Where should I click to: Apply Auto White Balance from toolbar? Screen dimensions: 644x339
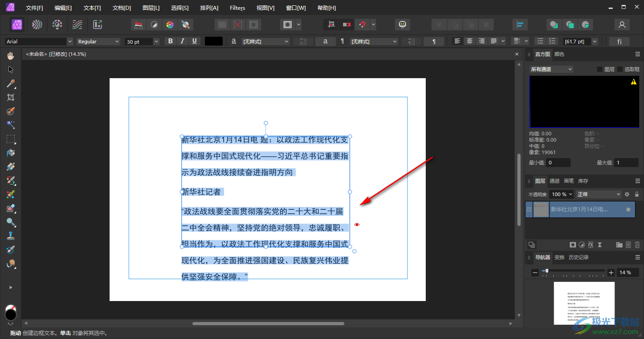[185, 25]
